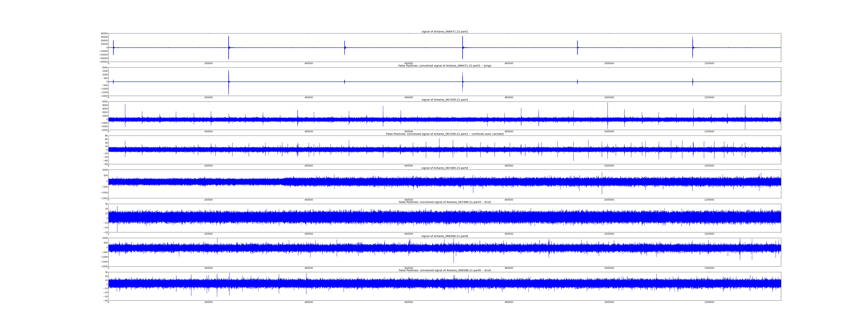Click the 600000 x-axis tick under top plot

click(x=409, y=63)
